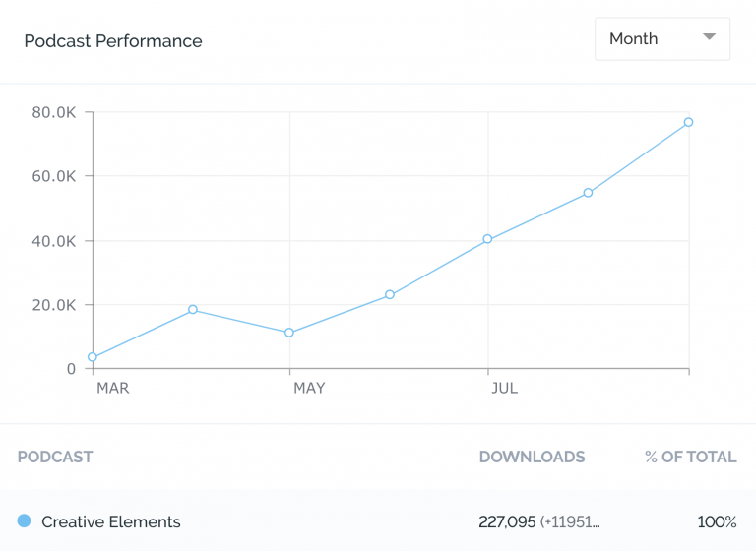Sort by the PODCAST column header
The height and width of the screenshot is (551, 756).
[55, 457]
